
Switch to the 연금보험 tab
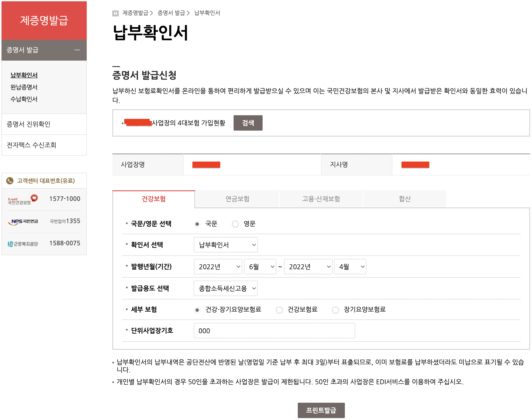(x=237, y=199)
